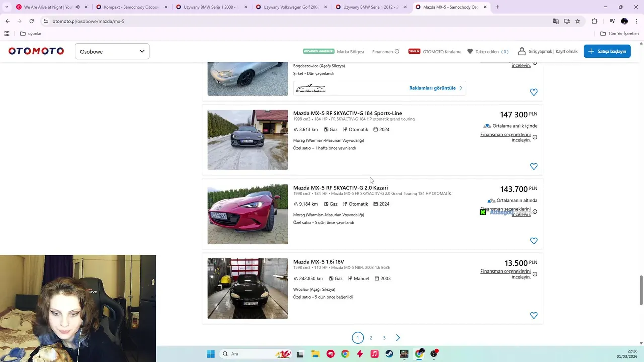This screenshot has width=644, height=362.
Task: Switch to Używany BMW Seria 1 2012 tab
Action: (371, 7)
